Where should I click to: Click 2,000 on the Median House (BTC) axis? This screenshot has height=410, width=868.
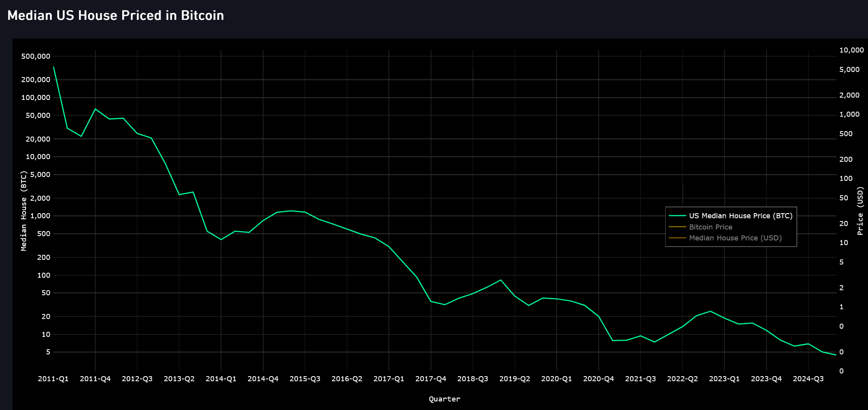pyautogui.click(x=40, y=198)
